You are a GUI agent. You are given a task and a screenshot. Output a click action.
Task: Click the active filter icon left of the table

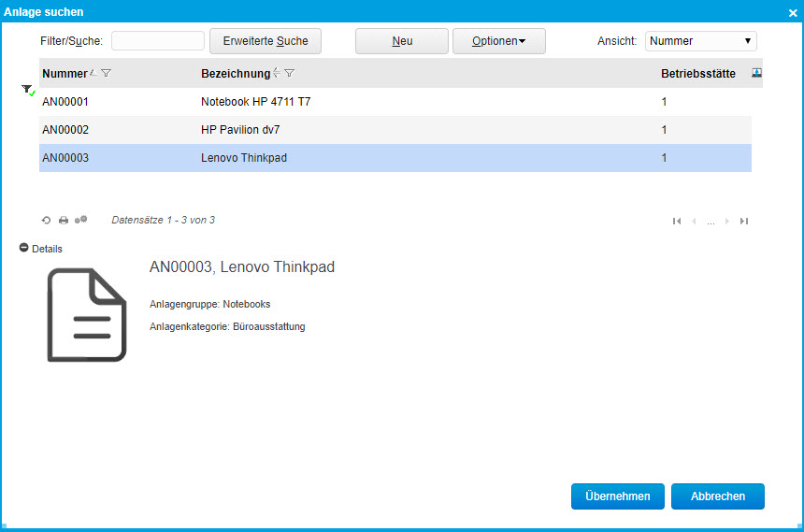(x=28, y=90)
